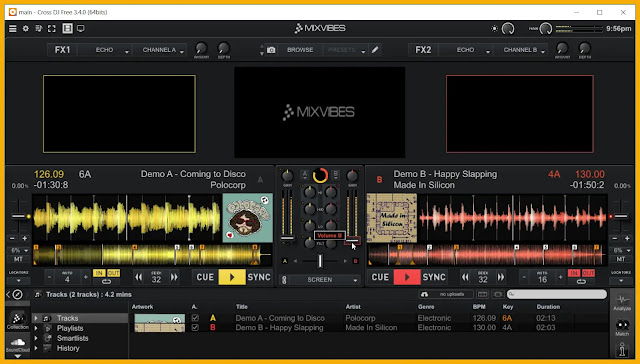Click the deck A pitch fader
Screen dimensions: 640x364
[x=19, y=216]
